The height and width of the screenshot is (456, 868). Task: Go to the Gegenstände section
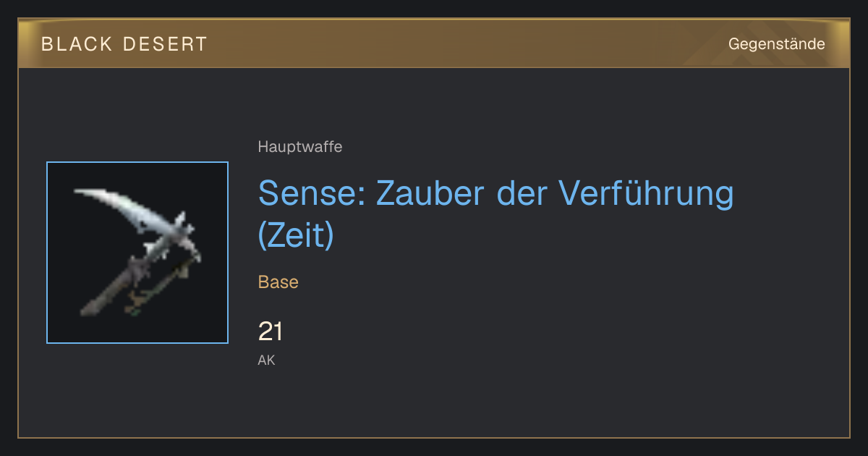point(776,44)
